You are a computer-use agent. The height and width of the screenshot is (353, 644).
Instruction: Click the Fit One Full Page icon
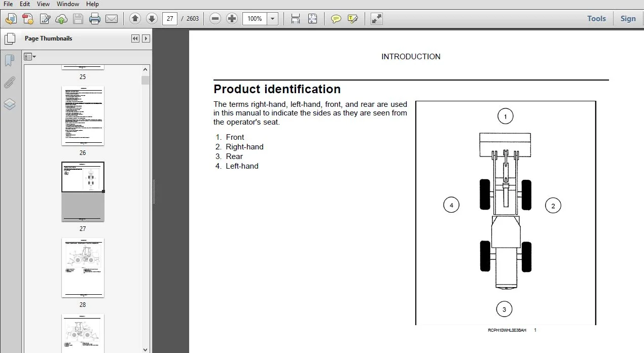pos(312,19)
